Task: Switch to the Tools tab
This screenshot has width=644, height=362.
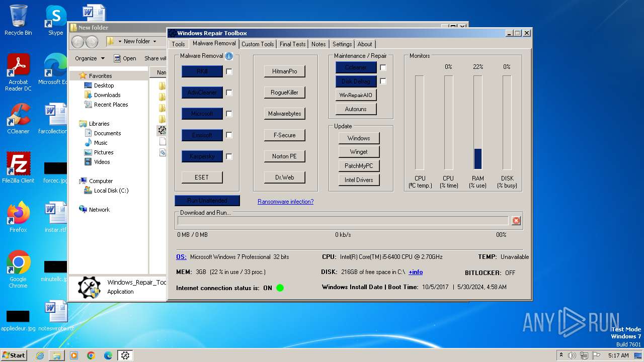Action: (x=178, y=44)
